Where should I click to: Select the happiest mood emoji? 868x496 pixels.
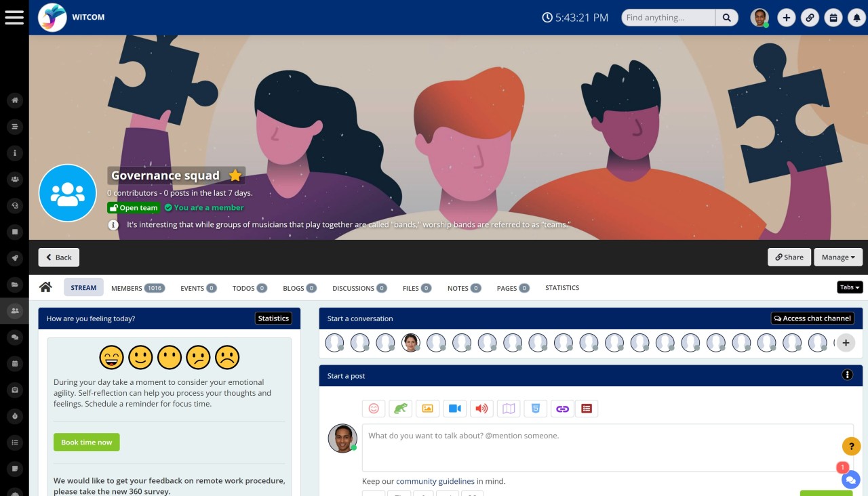[x=112, y=356]
